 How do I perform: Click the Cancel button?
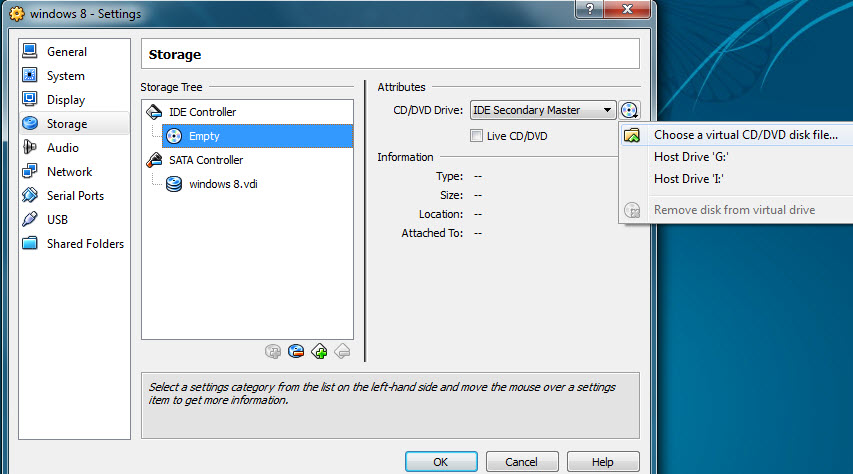click(522, 462)
